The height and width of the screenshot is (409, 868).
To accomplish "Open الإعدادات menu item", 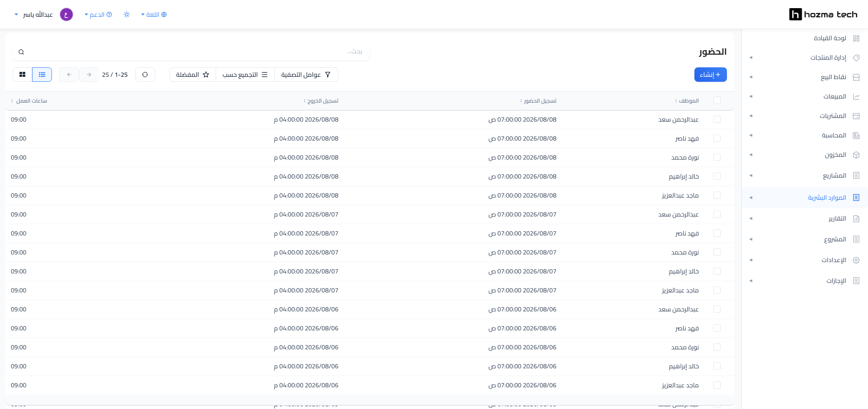I will 834,260.
